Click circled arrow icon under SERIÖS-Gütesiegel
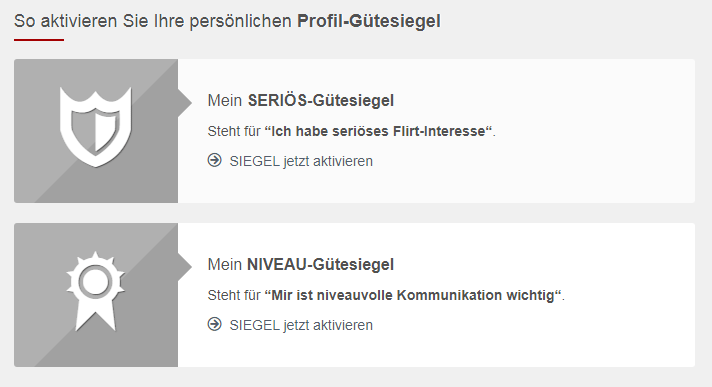Screen dimensions: 712x387 point(215,160)
